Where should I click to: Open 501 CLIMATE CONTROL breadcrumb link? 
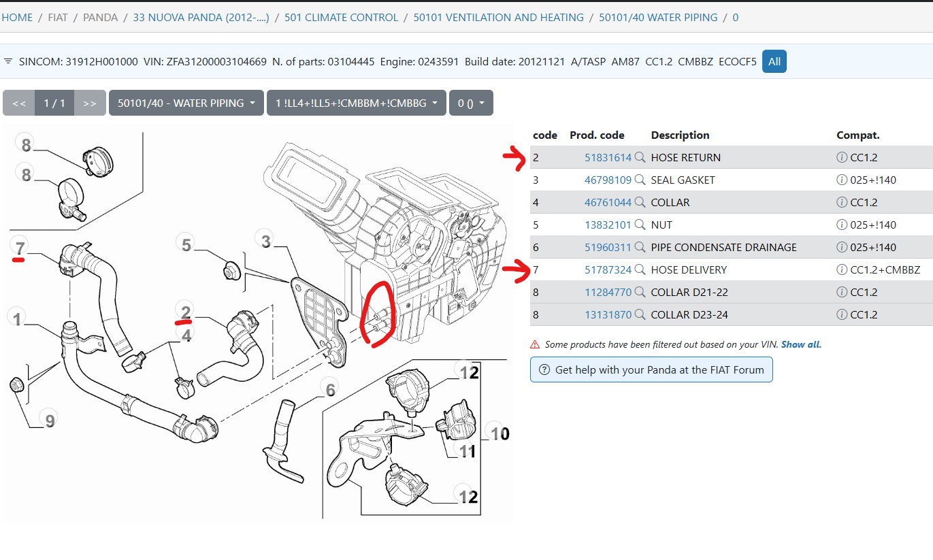(341, 17)
